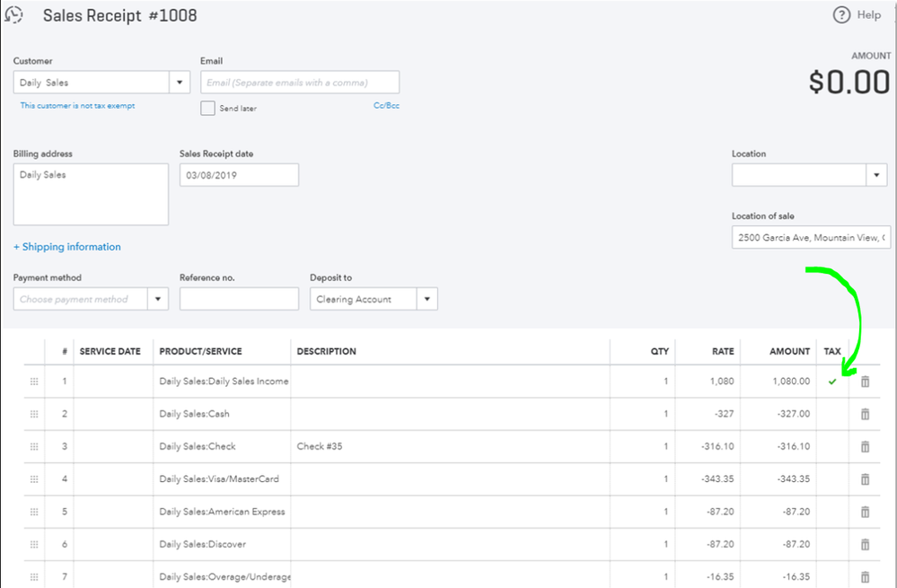Click the Billing address text box
This screenshot has width=897, height=588.
[91, 195]
